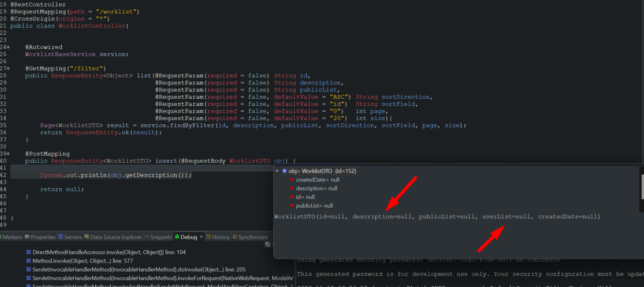Click the WorklistBaseService service field declaration

77,54
